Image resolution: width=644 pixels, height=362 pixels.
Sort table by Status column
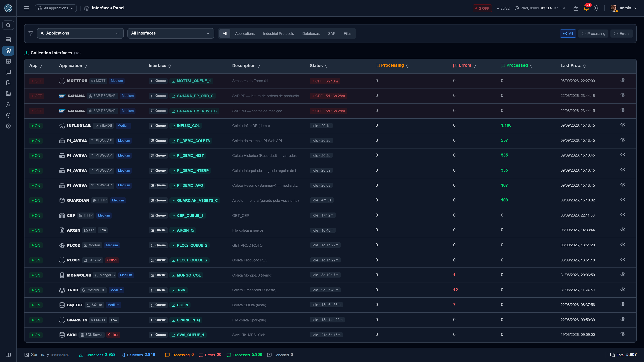[318, 66]
